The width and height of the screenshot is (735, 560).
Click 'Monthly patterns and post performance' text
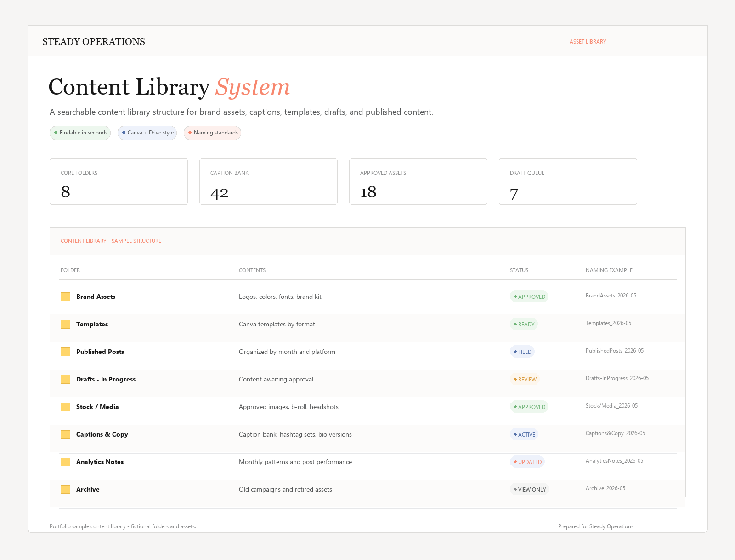tap(295, 462)
